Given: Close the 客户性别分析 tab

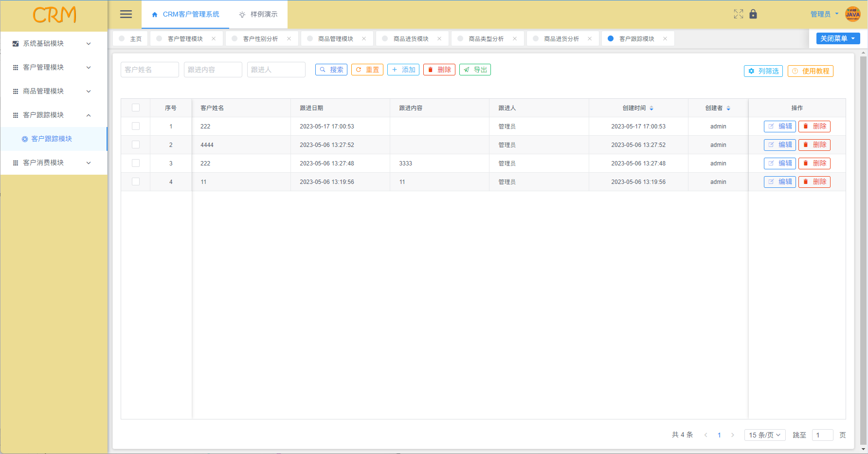Looking at the screenshot, I should [289, 39].
